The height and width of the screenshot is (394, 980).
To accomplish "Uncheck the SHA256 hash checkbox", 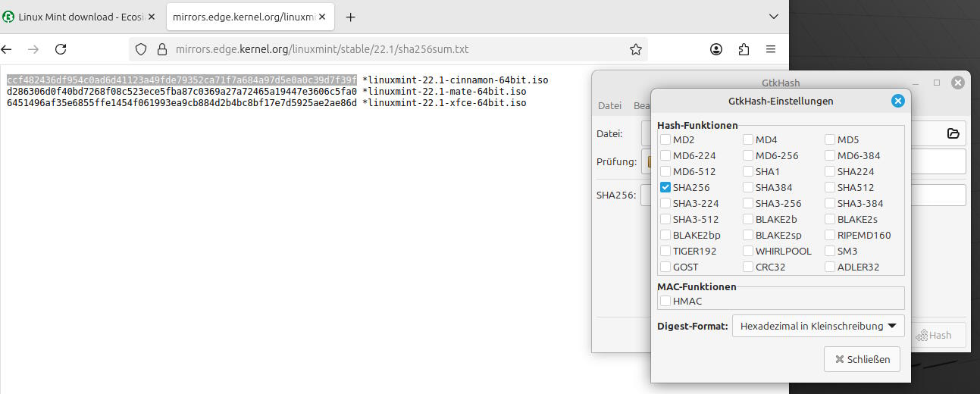I will tap(665, 187).
